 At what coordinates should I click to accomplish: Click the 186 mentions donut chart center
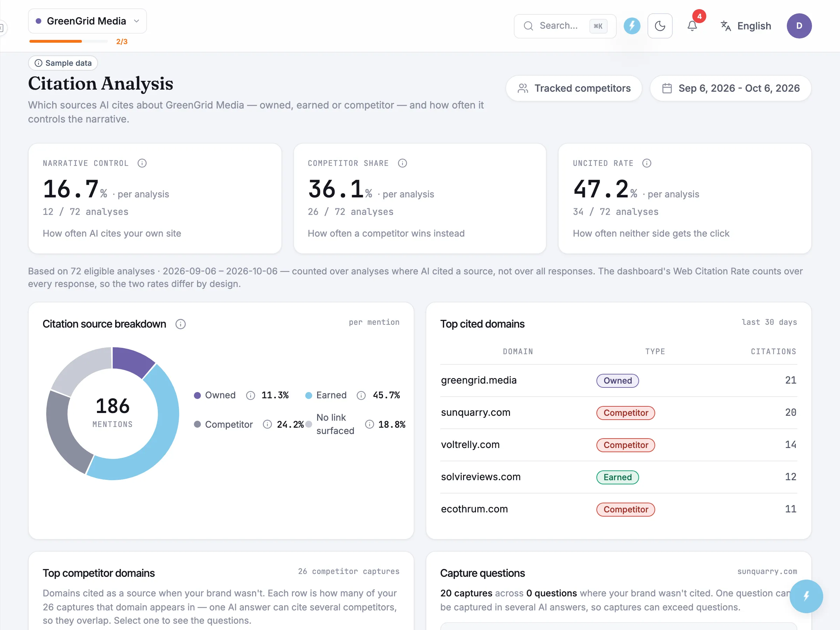113,413
